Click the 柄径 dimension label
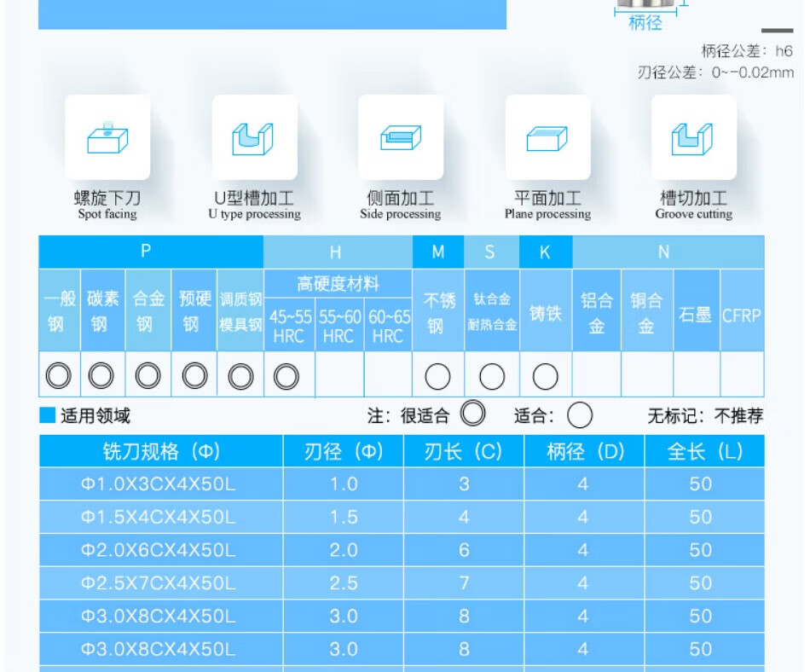The image size is (810, 672). (645, 23)
